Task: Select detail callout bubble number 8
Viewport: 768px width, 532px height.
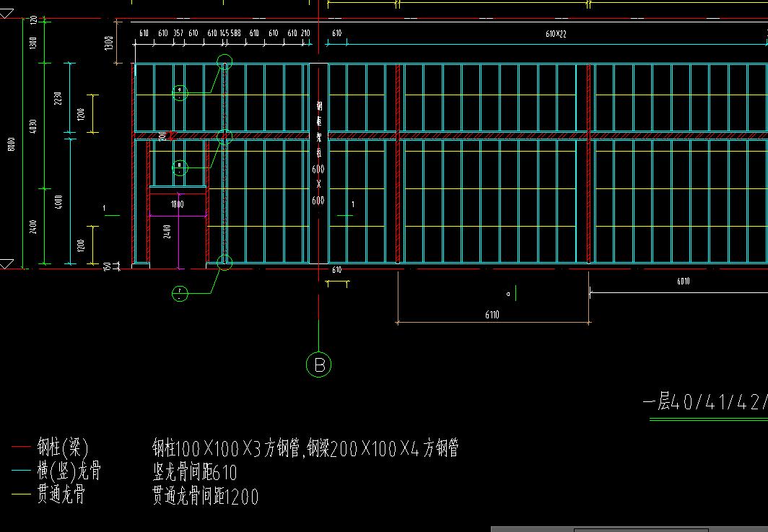Action: coord(180,167)
